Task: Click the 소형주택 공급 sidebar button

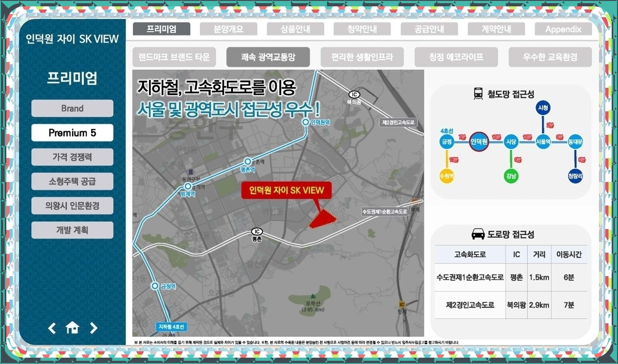Action: (72, 182)
